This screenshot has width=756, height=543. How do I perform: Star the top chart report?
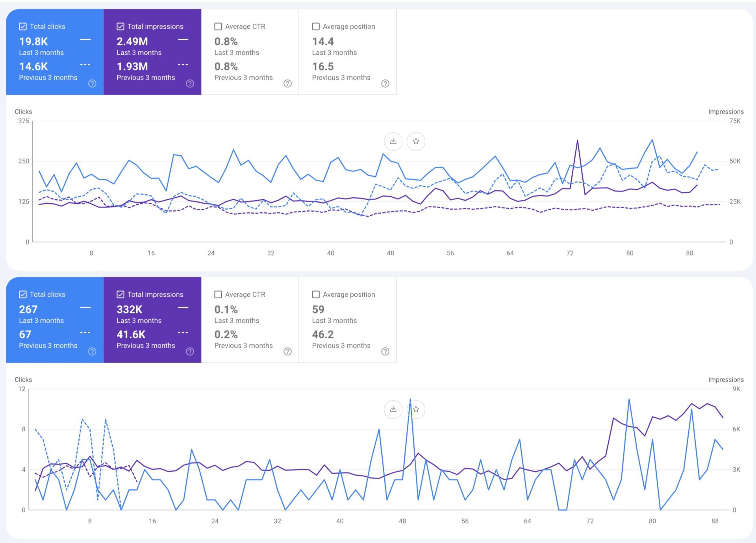click(x=415, y=141)
